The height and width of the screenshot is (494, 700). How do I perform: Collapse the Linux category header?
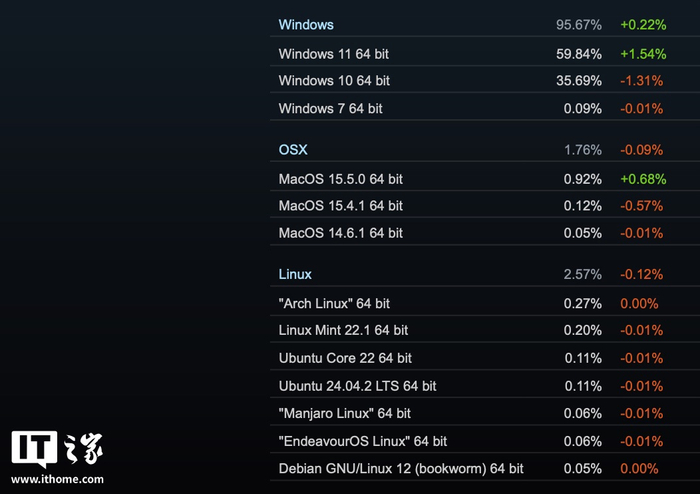coord(295,274)
